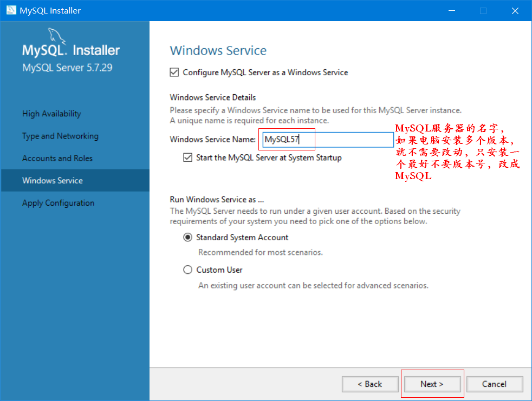
Task: Click the 'Run Windows Service as ...' label
Action: 217,199
